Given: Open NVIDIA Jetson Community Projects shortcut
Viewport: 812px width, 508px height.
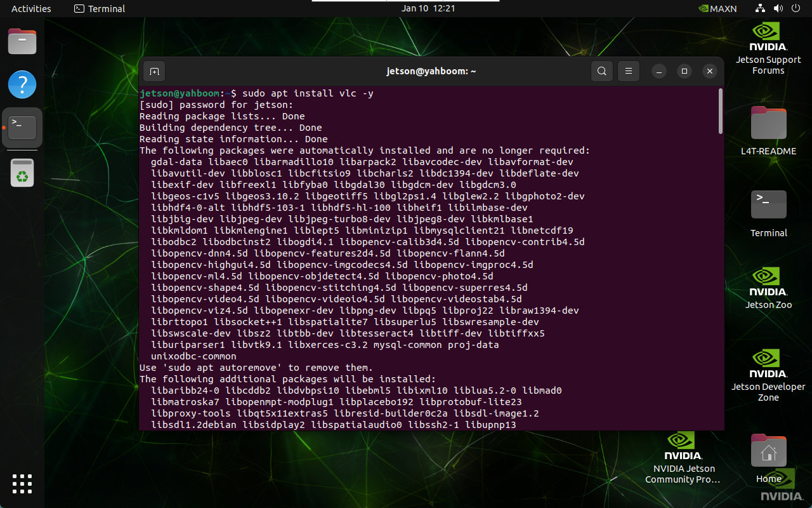Looking at the screenshot, I should click(683, 457).
